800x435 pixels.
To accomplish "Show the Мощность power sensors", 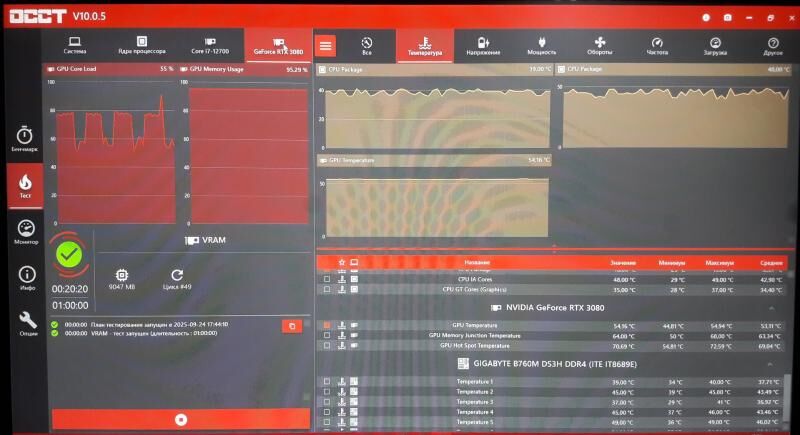I will (541, 46).
